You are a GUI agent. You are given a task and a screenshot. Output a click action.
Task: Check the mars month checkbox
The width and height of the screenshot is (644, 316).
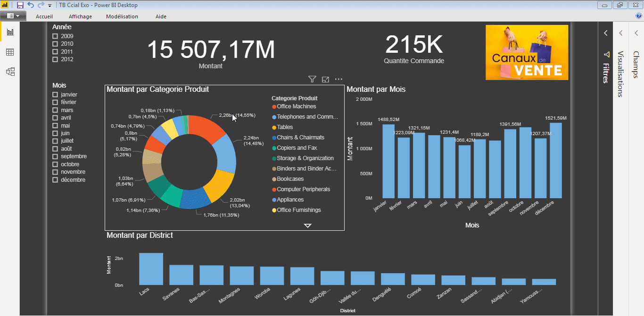[x=55, y=110]
